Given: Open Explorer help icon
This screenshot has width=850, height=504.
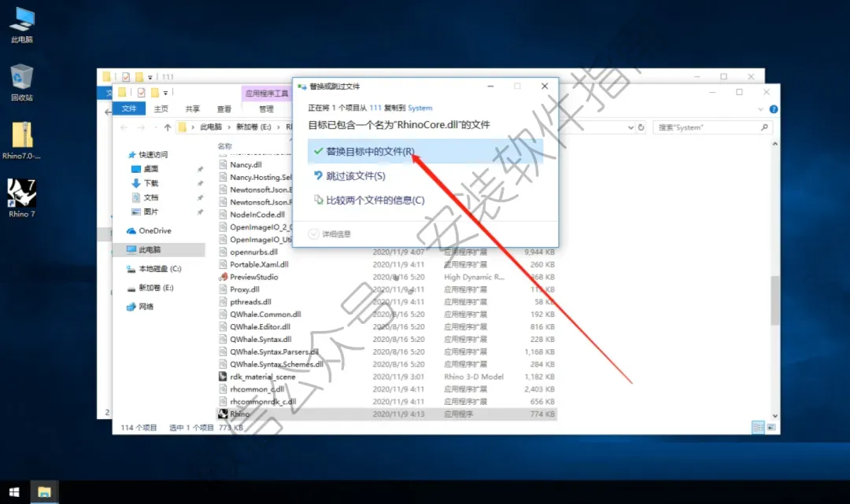Looking at the screenshot, I should (x=774, y=109).
